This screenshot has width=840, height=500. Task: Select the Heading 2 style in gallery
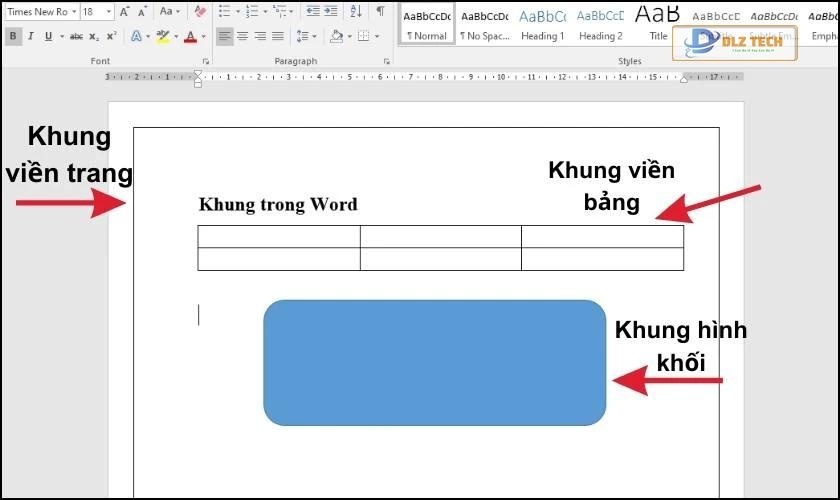coord(600,23)
